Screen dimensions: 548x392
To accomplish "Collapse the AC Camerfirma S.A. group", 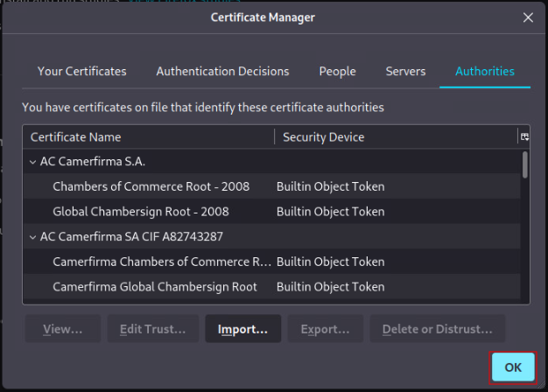I will pos(33,162).
